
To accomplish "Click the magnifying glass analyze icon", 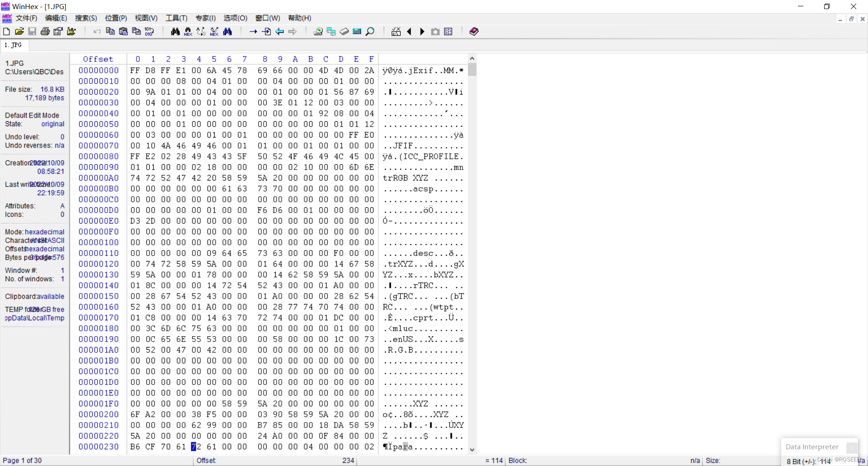I will click(370, 31).
